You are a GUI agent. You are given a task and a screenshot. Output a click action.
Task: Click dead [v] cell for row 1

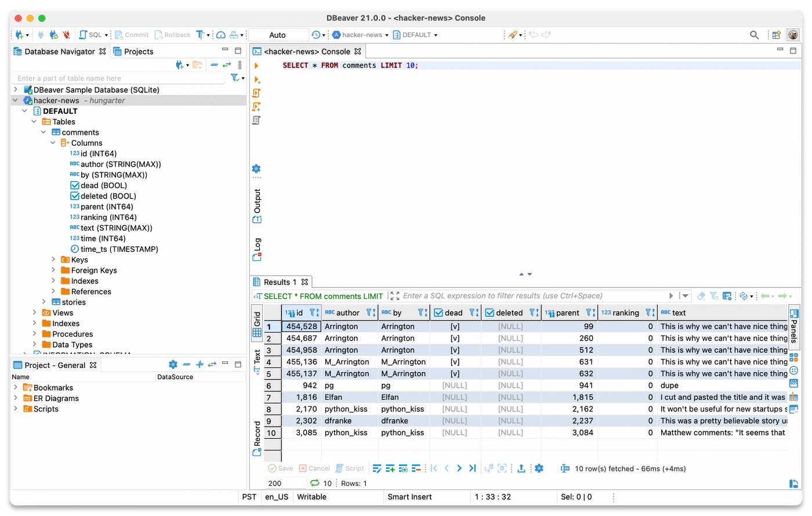[x=455, y=326]
